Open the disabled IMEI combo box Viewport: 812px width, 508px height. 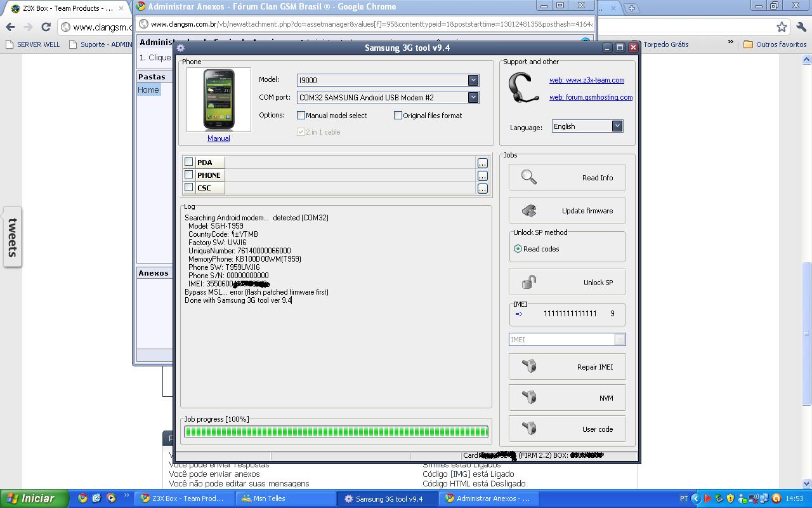pos(567,340)
